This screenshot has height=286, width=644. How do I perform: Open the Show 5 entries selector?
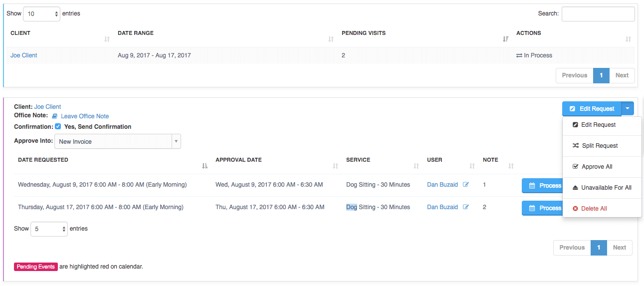pyautogui.click(x=49, y=229)
